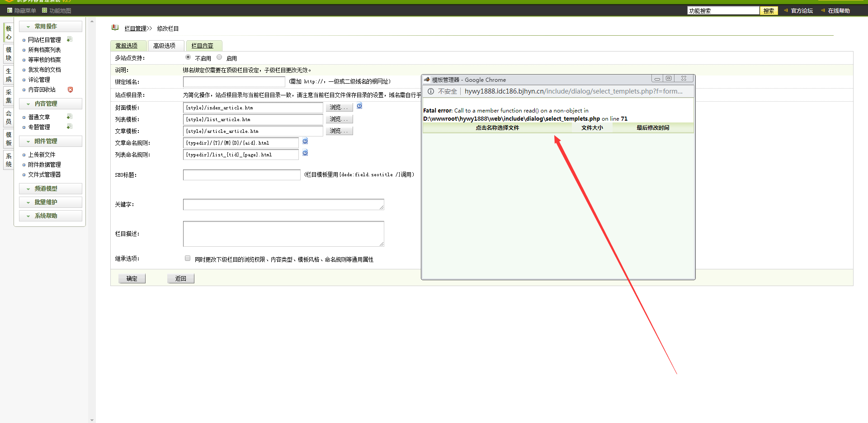Click into the 绑定域名 input field

point(234,82)
